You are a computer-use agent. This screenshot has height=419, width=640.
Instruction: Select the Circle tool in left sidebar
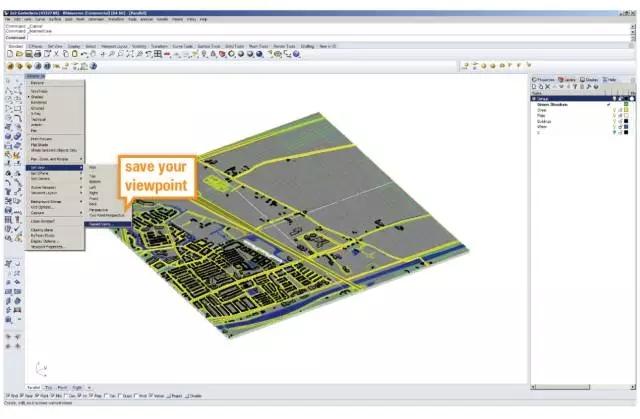tap(9, 99)
